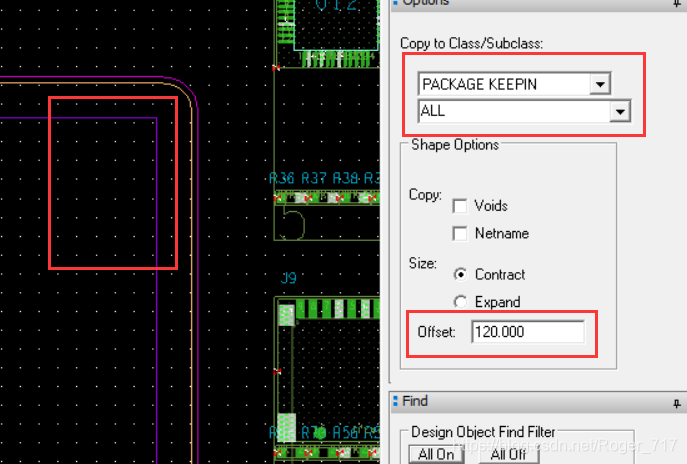
Task: Select the large green pad below J9
Action: (287, 316)
